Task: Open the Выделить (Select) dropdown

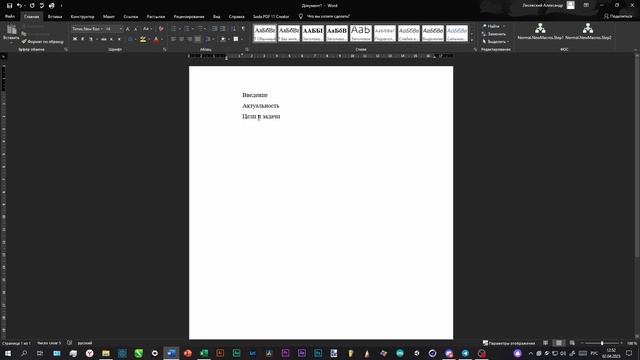Action: 496,42
